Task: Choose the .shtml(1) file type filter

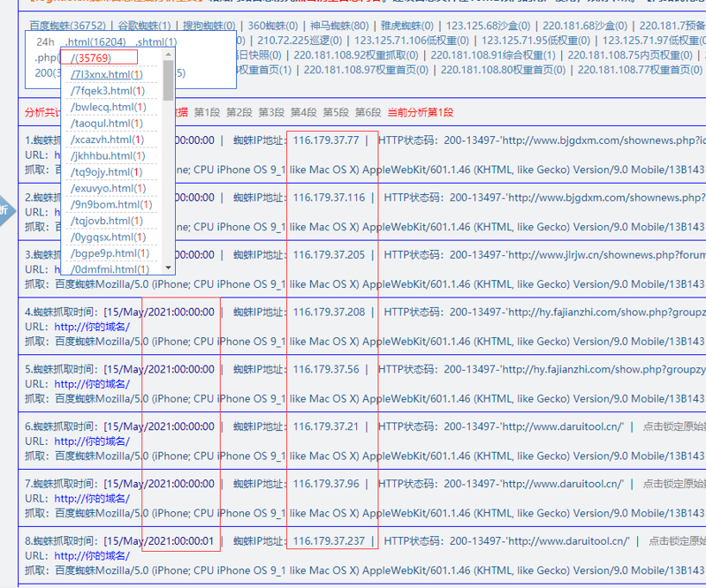Action: pos(156,41)
